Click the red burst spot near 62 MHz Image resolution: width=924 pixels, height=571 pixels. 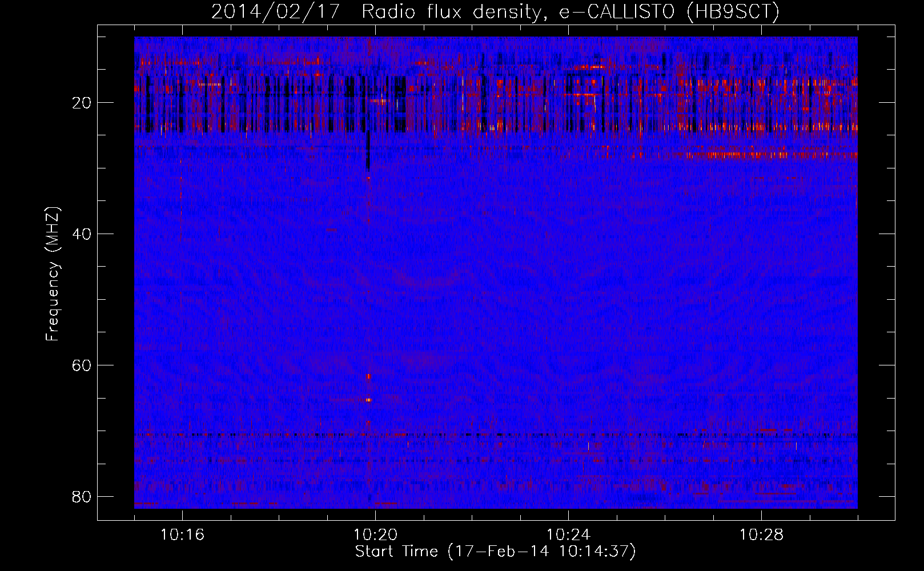tap(368, 376)
